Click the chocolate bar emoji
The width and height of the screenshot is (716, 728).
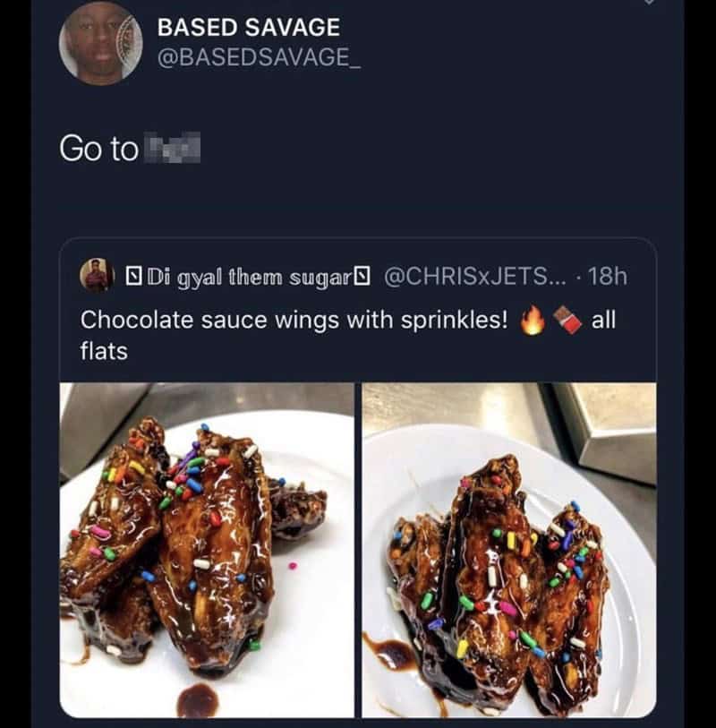click(x=567, y=320)
